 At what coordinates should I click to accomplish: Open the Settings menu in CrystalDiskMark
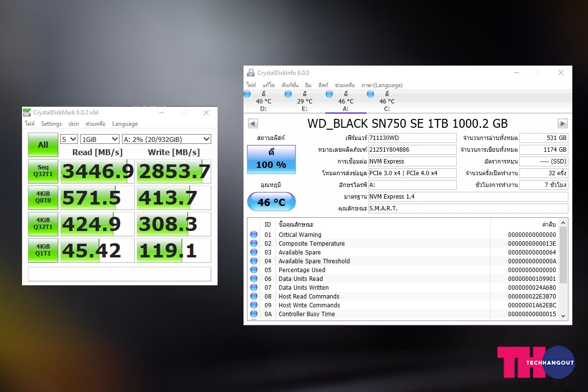[51, 124]
